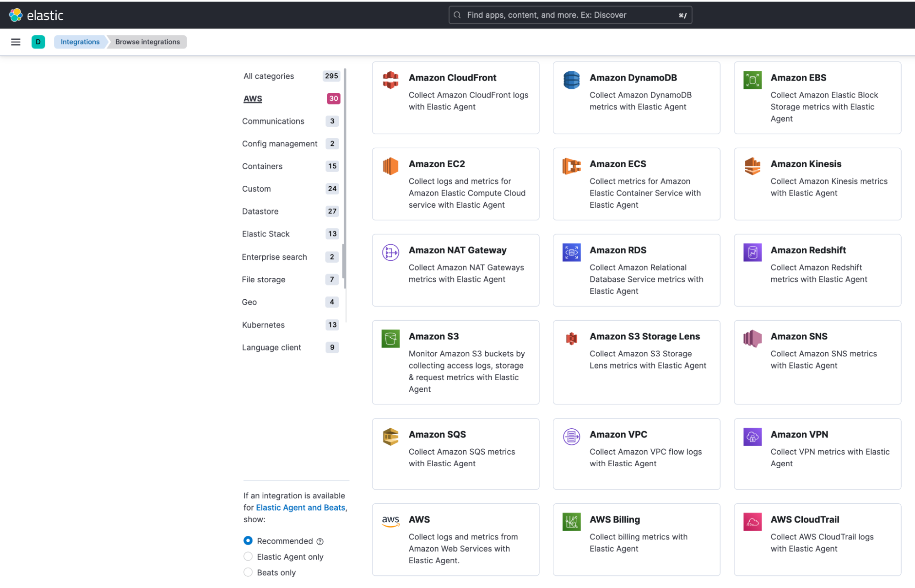The height and width of the screenshot is (588, 915).
Task: Click the AWS count badge 30
Action: (334, 98)
